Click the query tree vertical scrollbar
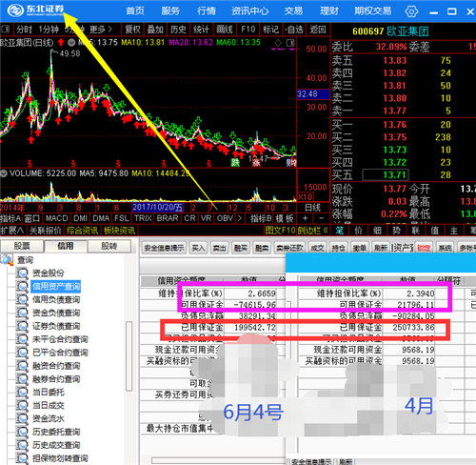The width and height of the screenshot is (476, 465). (129, 355)
